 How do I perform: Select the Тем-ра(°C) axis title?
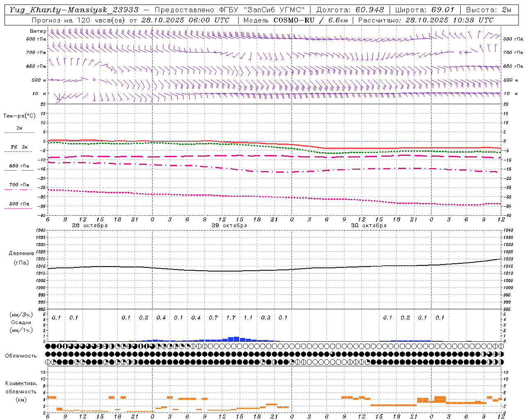19,116
